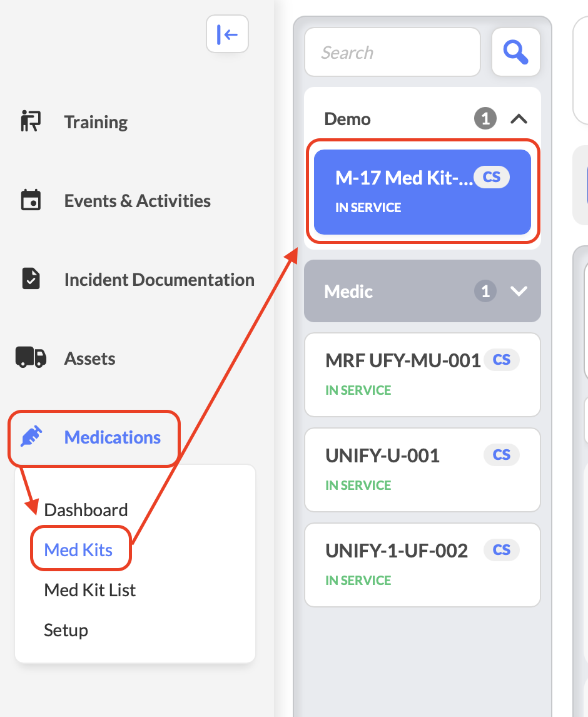Image resolution: width=588 pixels, height=717 pixels.
Task: Click the Assets truck icon
Action: [x=31, y=358]
